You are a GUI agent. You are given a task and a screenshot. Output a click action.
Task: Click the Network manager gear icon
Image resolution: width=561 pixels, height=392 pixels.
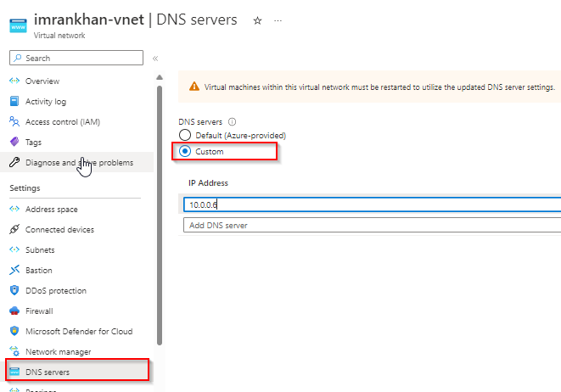[x=14, y=351]
